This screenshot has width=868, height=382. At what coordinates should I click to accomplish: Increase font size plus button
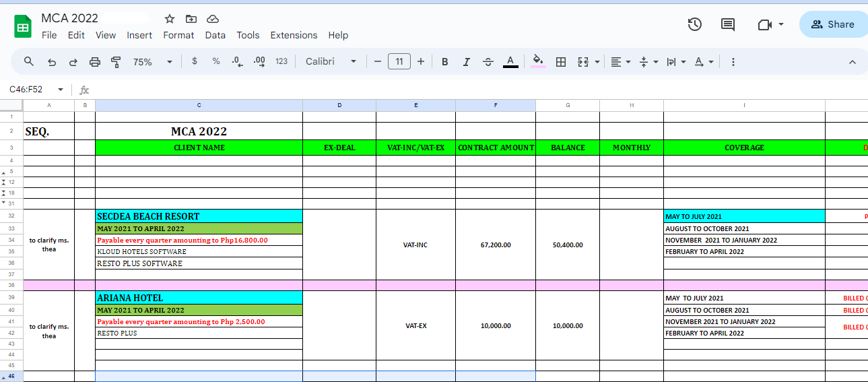(x=421, y=61)
